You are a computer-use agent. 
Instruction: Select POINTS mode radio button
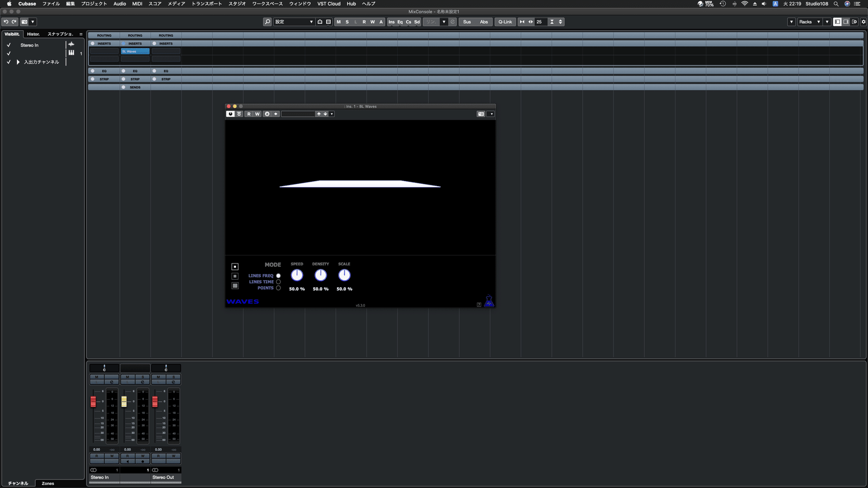pyautogui.click(x=278, y=288)
